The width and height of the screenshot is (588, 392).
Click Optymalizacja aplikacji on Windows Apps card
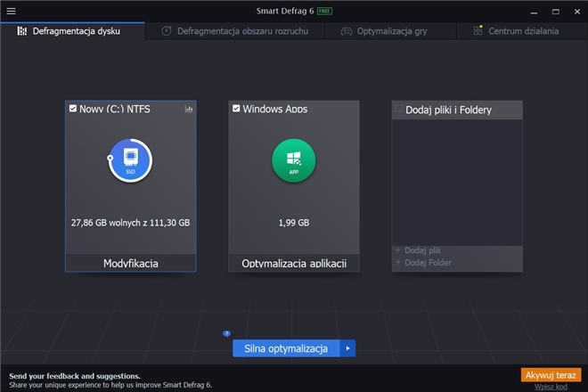pos(294,263)
